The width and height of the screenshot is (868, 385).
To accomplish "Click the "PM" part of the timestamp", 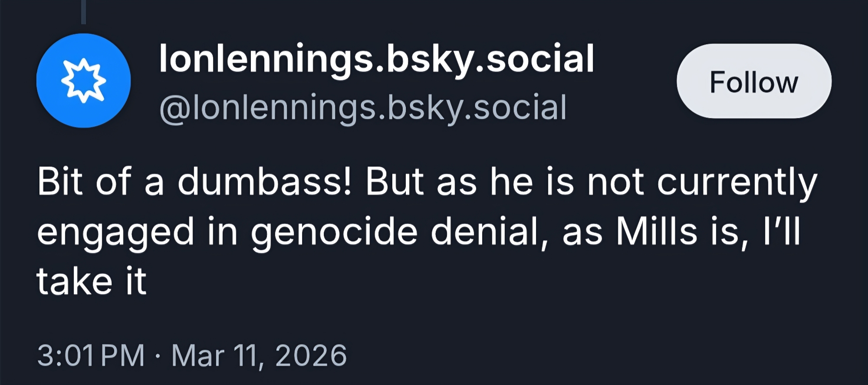I will pyautogui.click(x=123, y=355).
